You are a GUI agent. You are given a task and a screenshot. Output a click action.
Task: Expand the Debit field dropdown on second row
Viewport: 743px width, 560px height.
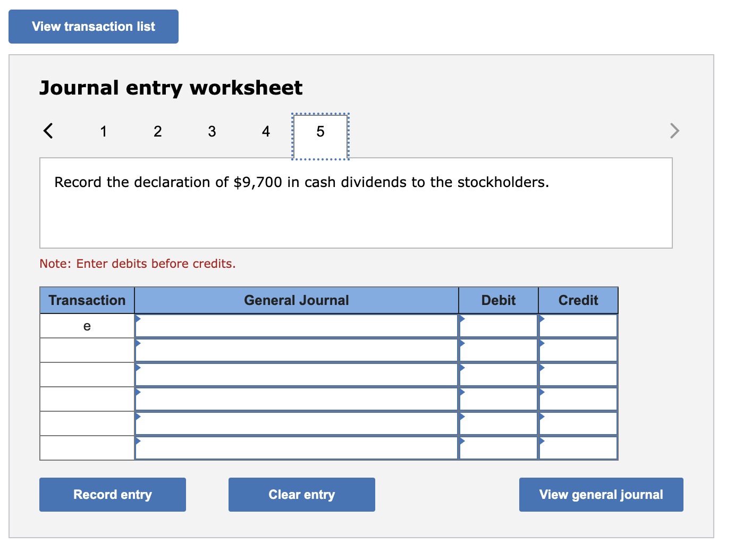[461, 344]
